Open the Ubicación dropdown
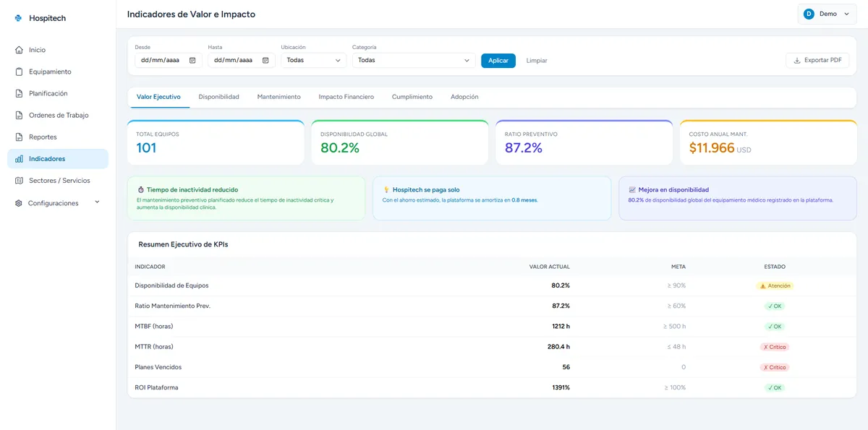Image resolution: width=868 pixels, height=430 pixels. click(x=314, y=60)
